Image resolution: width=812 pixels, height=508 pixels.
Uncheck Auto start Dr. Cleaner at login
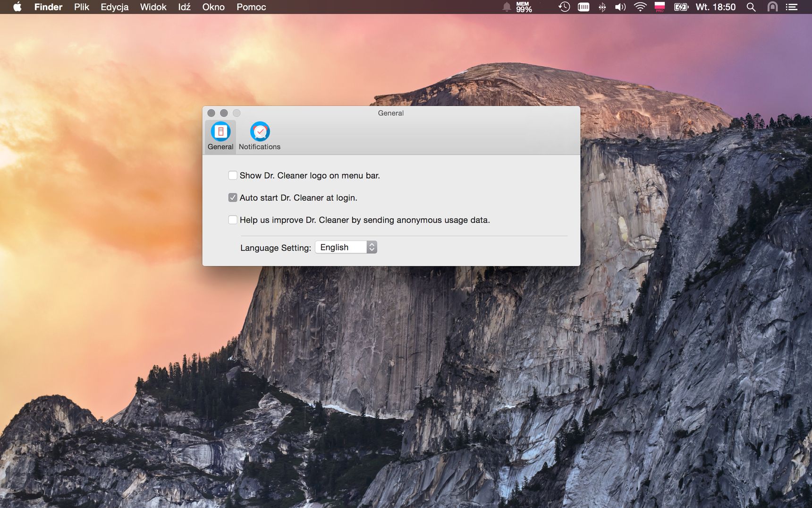tap(233, 198)
